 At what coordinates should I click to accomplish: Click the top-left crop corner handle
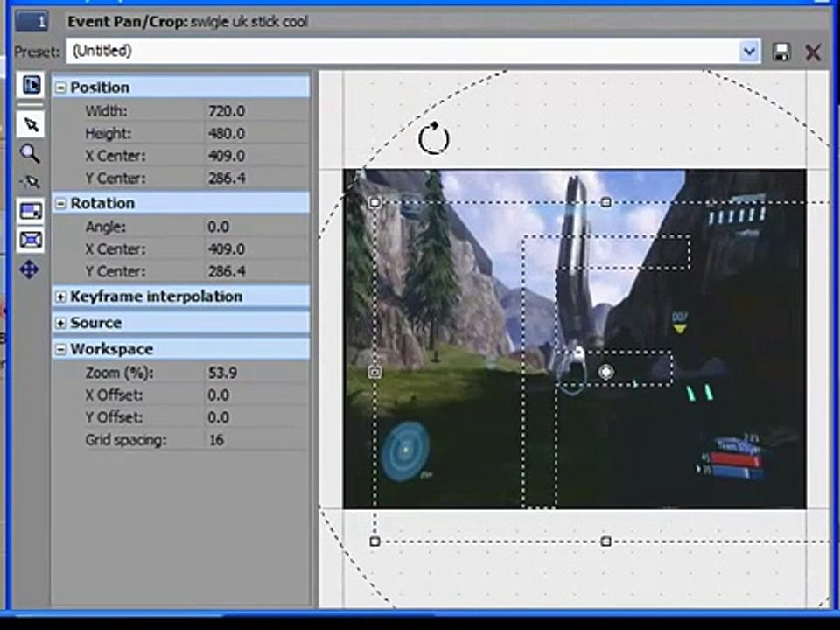(375, 202)
